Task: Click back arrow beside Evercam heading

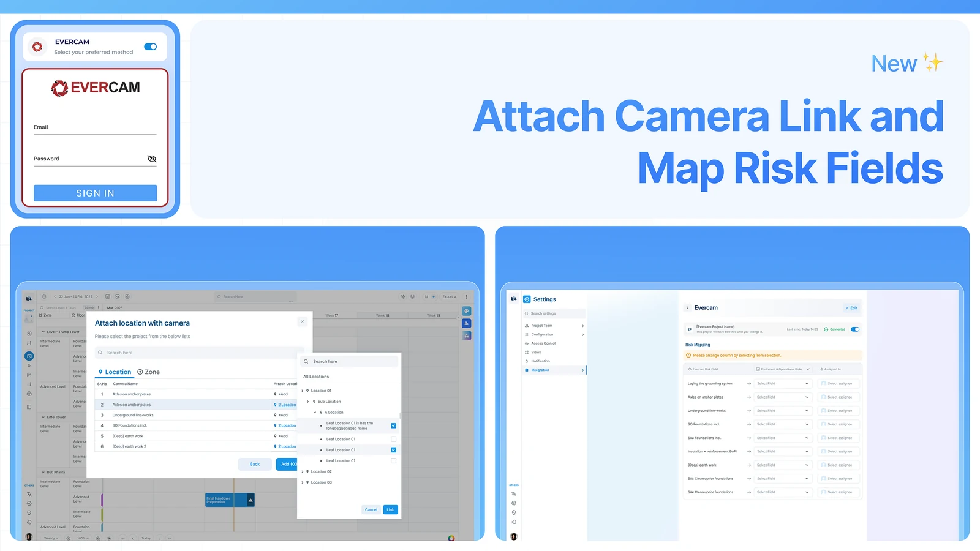Action: pyautogui.click(x=688, y=308)
